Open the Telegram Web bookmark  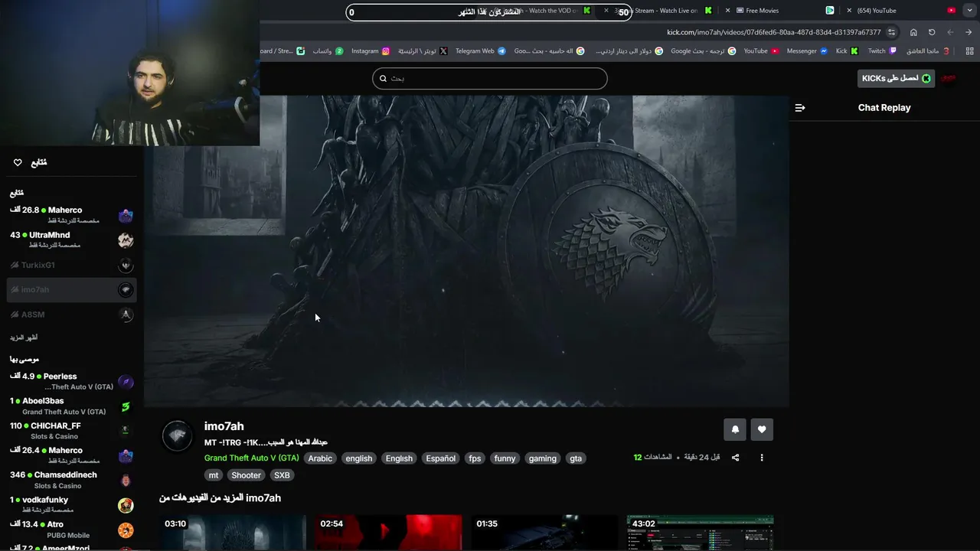pos(481,51)
